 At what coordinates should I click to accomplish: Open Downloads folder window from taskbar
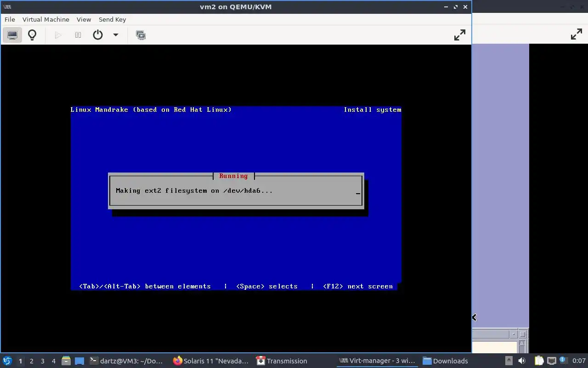(x=445, y=361)
